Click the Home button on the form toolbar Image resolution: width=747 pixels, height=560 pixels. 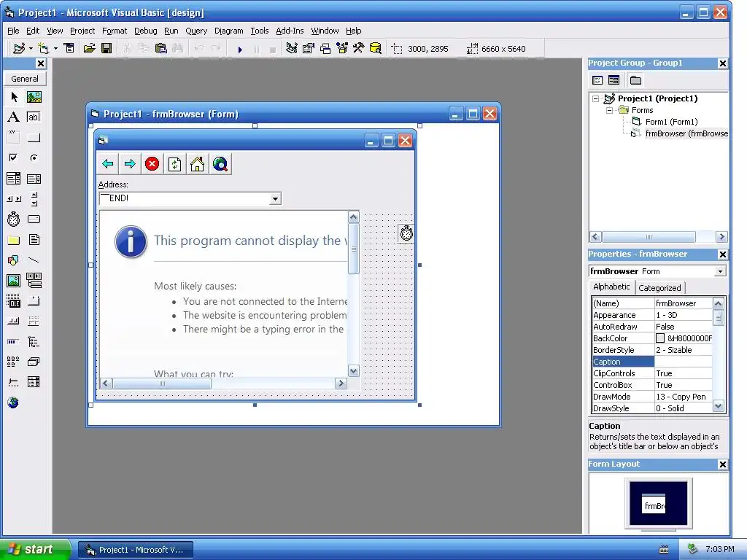[x=197, y=164]
